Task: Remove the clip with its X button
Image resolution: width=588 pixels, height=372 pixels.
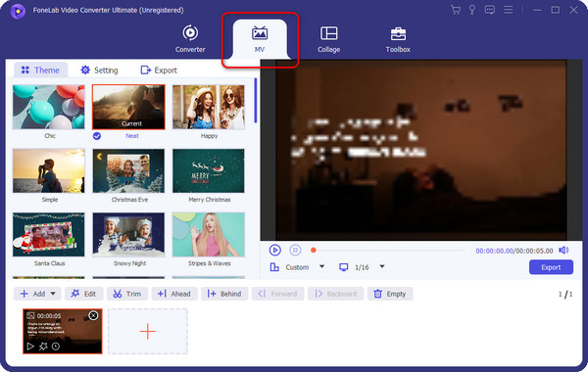Action: [93, 315]
